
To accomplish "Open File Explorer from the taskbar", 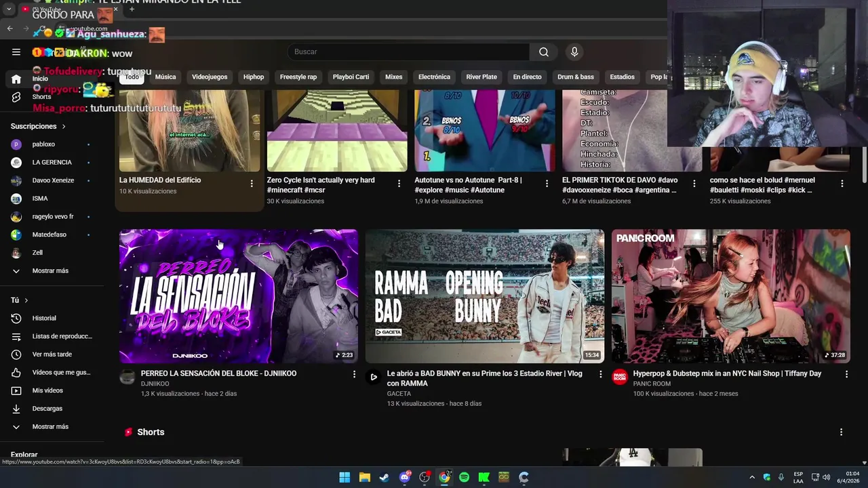I will [x=365, y=477].
